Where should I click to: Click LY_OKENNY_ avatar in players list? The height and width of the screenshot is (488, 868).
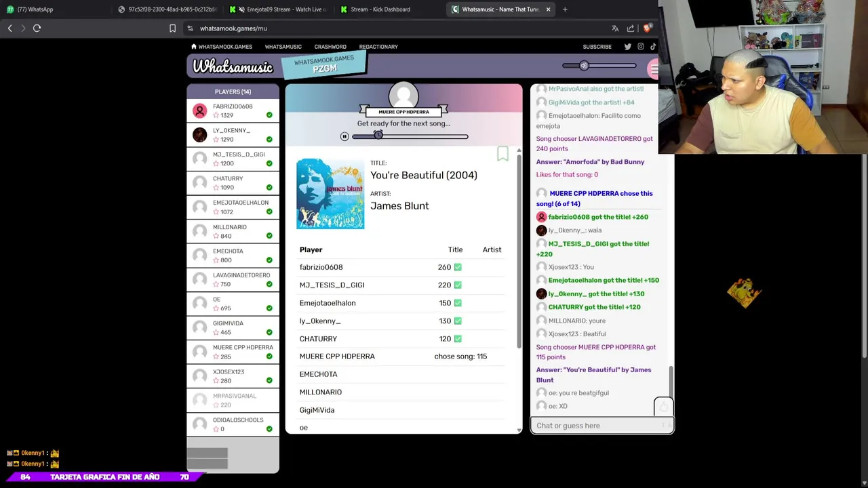[199, 134]
